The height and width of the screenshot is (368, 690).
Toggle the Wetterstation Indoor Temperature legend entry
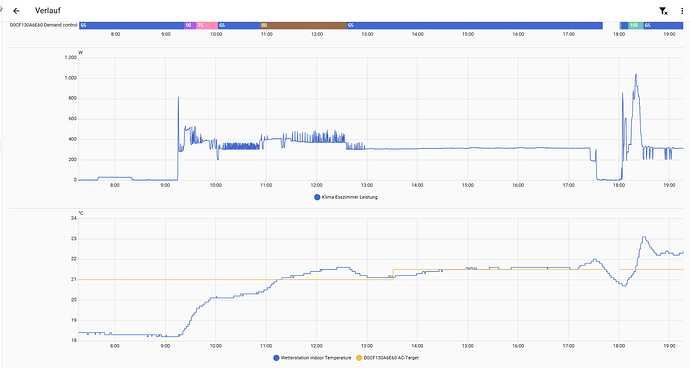coord(312,358)
